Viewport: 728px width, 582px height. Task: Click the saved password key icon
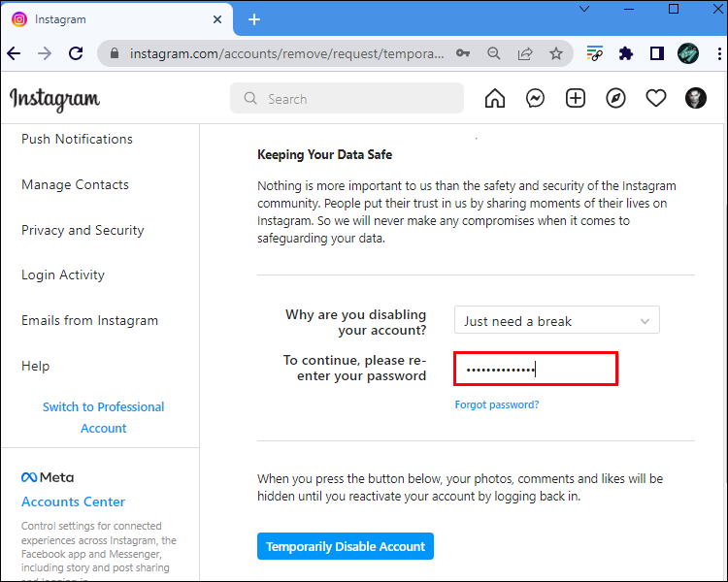pyautogui.click(x=463, y=54)
